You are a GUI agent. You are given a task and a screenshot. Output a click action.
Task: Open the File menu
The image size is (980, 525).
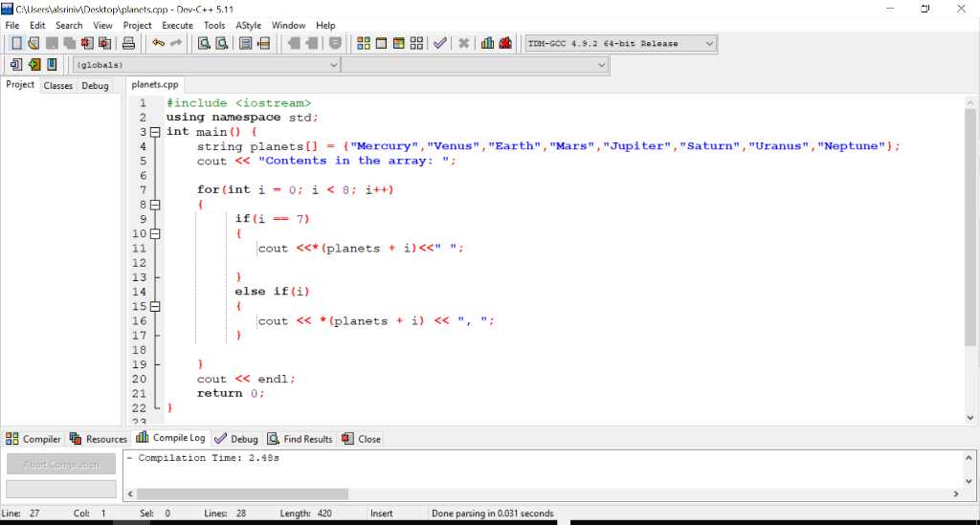[12, 26]
